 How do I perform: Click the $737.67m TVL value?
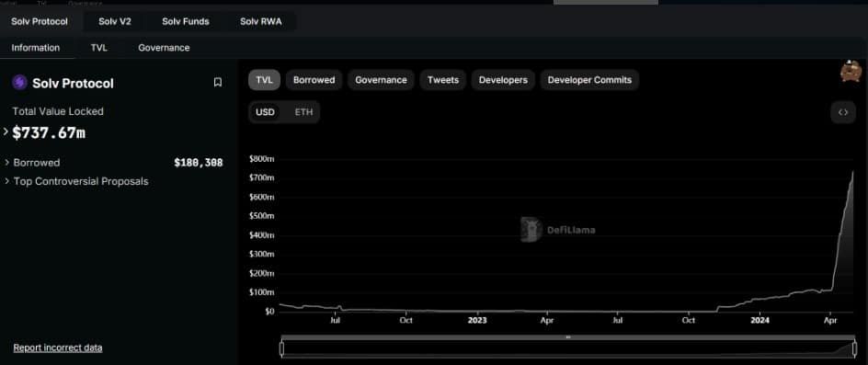point(49,133)
